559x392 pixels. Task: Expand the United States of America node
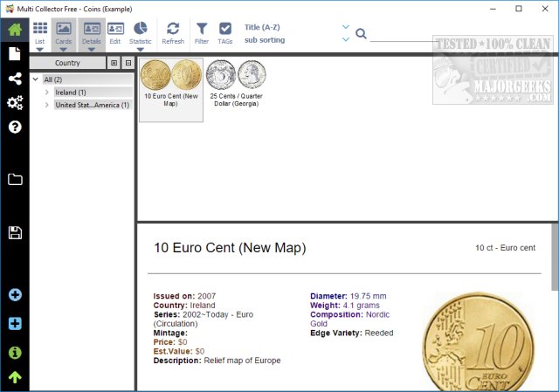point(46,105)
